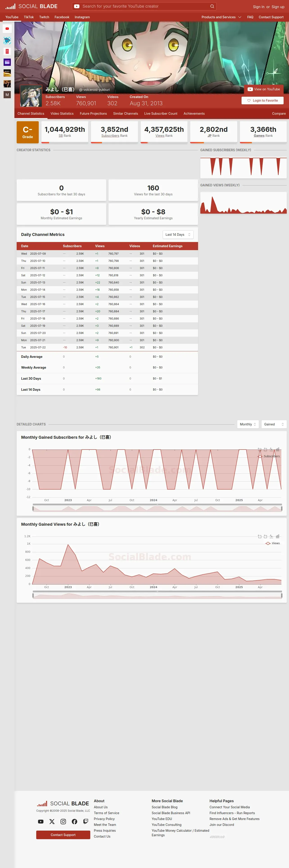
Task: Click the bar chart icon on subscribers chart
Action: tap(278, 450)
